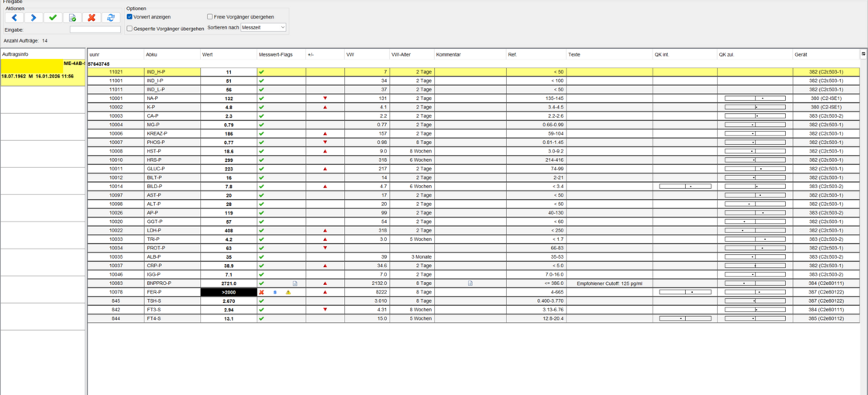The width and height of the screenshot is (868, 395).
Task: Click the green checkmark release button
Action: (x=53, y=17)
